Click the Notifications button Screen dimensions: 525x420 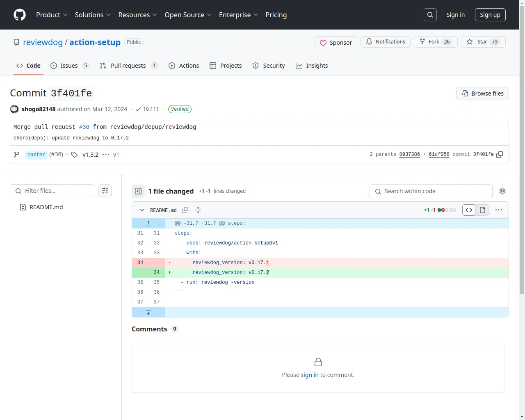pyautogui.click(x=386, y=42)
